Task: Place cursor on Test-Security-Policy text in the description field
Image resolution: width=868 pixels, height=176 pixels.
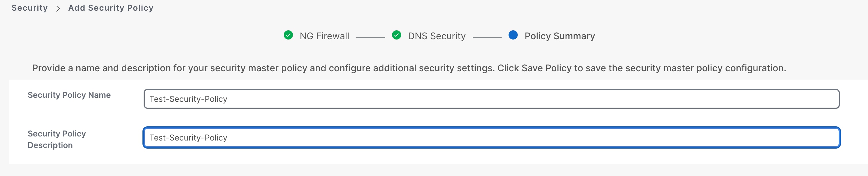Action: pos(188,138)
